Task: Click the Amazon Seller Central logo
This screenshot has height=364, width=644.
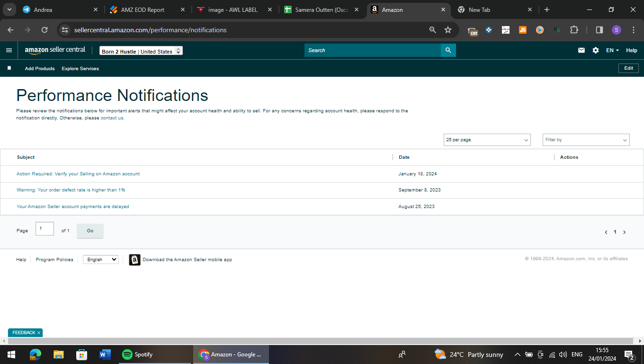Action: click(x=55, y=50)
